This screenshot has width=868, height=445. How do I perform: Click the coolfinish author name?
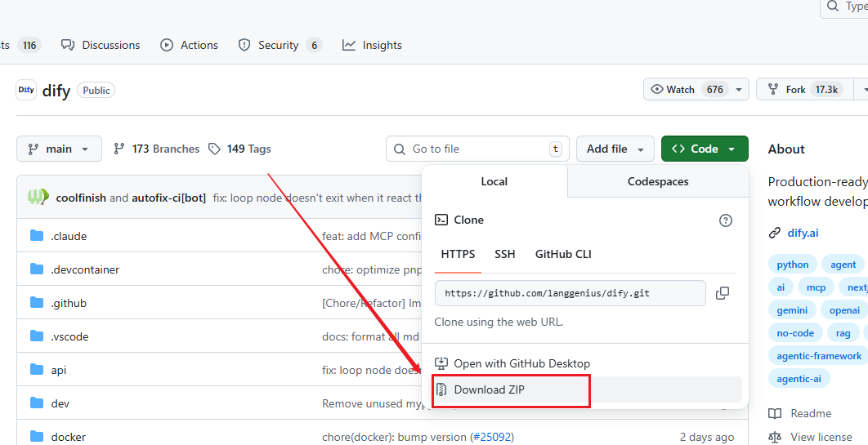[x=81, y=198]
